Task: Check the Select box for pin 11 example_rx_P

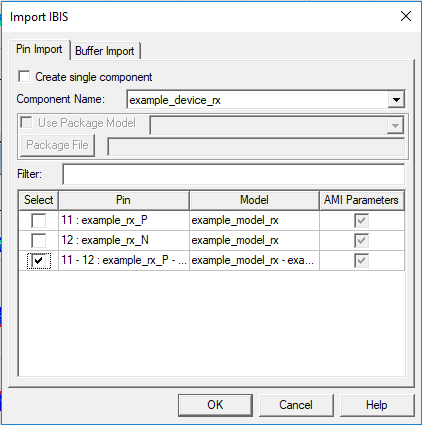Action: (x=39, y=220)
